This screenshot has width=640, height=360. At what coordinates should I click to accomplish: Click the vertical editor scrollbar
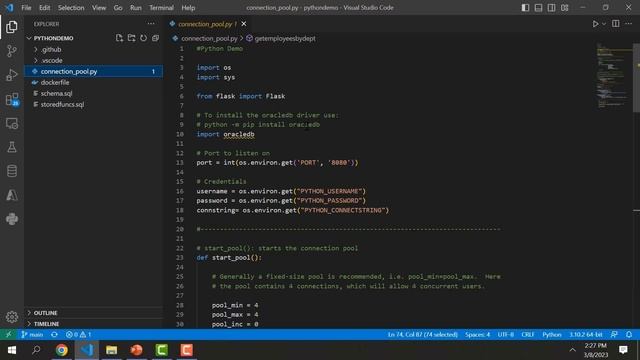pyautogui.click(x=636, y=78)
